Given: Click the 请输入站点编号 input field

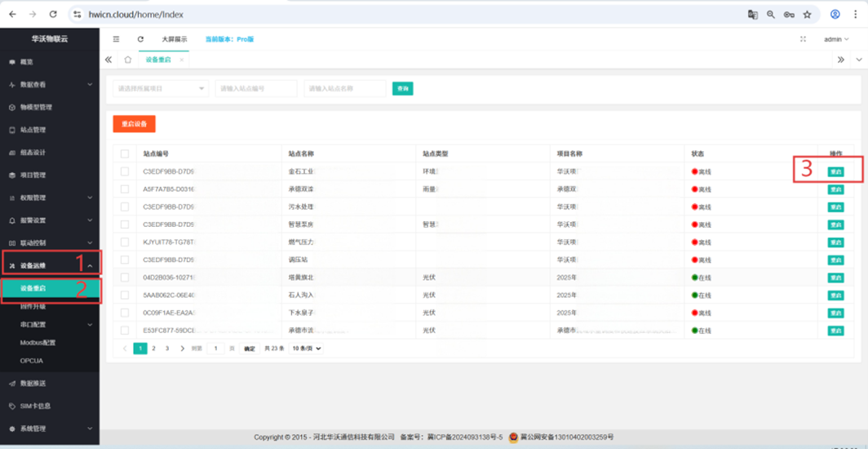Looking at the screenshot, I should tap(255, 88).
